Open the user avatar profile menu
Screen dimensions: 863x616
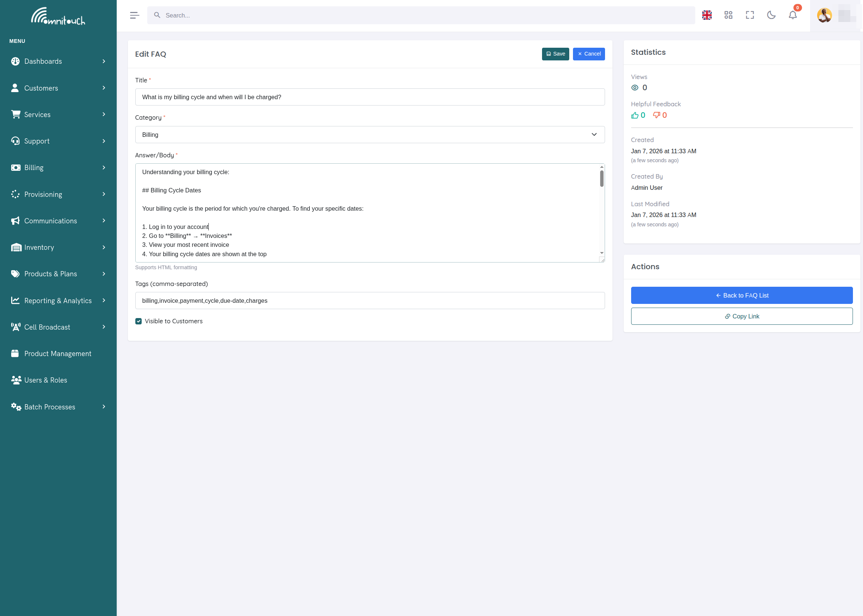(824, 15)
